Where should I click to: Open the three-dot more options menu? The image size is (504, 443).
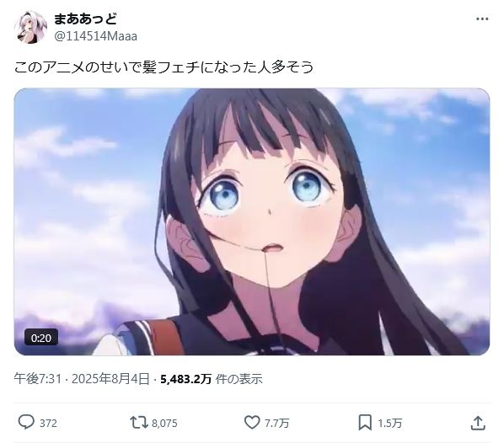[x=482, y=19]
